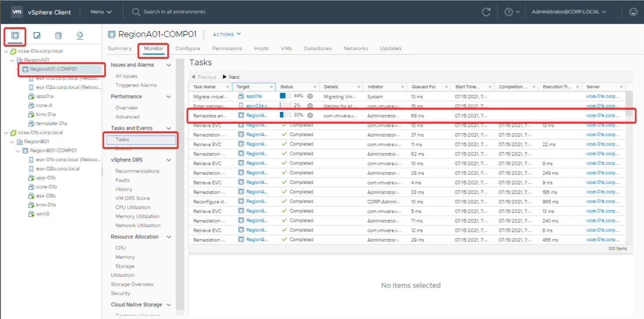Click the monitor sidebar vertical scrollbar

(180, 185)
